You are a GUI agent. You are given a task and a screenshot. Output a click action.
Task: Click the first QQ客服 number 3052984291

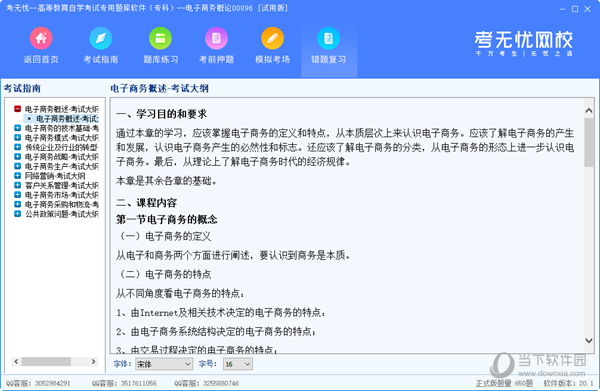(53, 383)
